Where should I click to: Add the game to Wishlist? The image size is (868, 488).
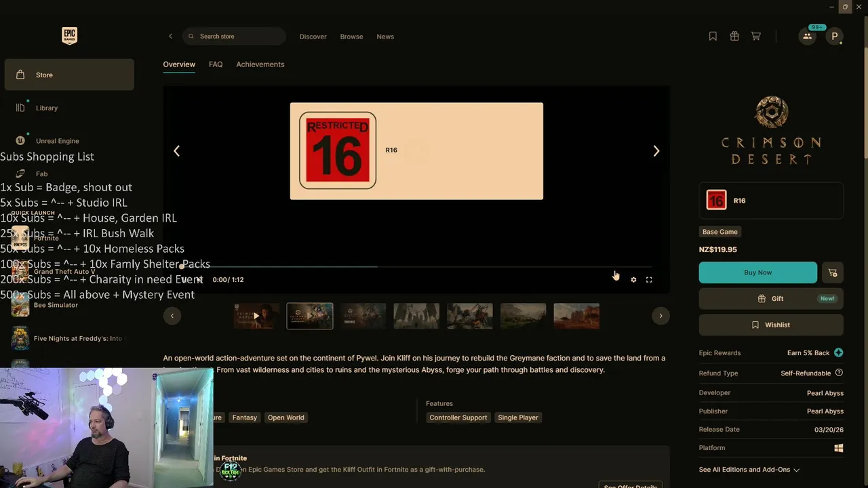(771, 325)
